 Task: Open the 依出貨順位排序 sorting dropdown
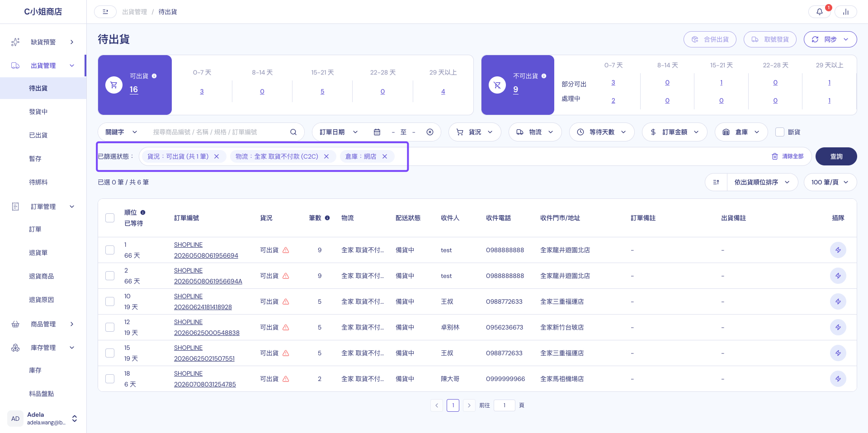coord(762,182)
